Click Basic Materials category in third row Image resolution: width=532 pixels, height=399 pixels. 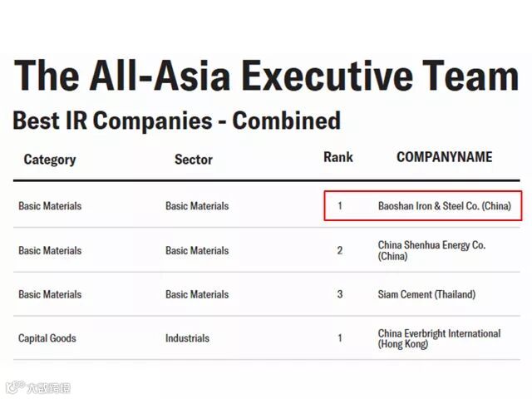coord(50,294)
